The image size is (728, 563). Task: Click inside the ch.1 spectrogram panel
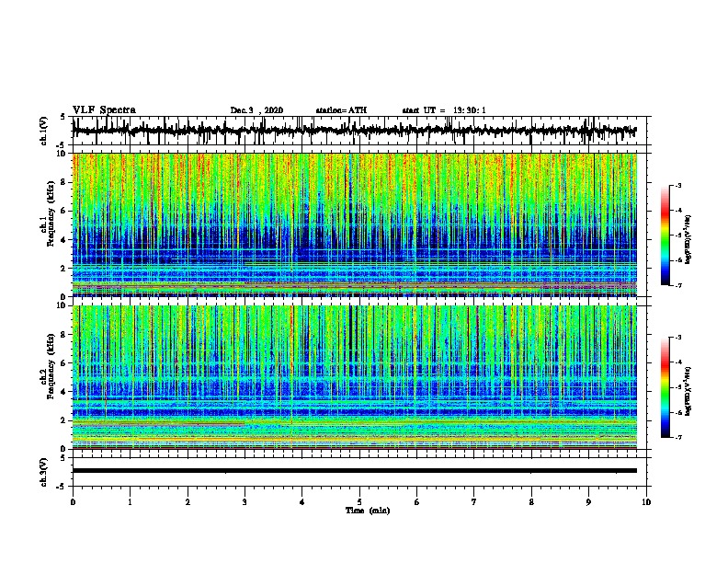pyautogui.click(x=354, y=224)
